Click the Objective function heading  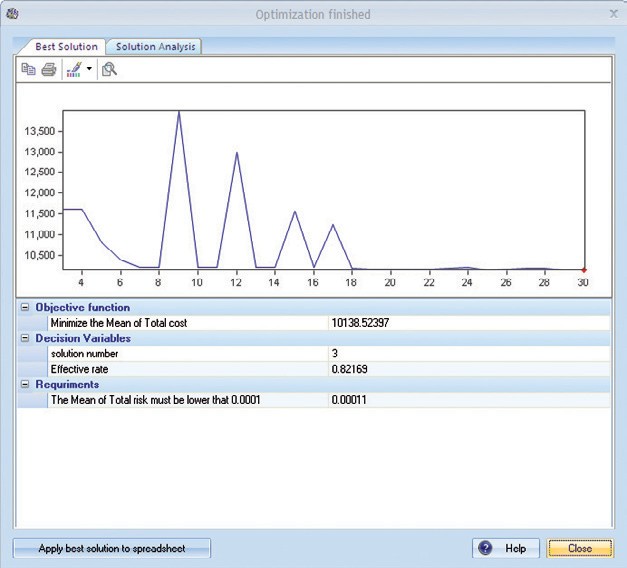point(83,307)
